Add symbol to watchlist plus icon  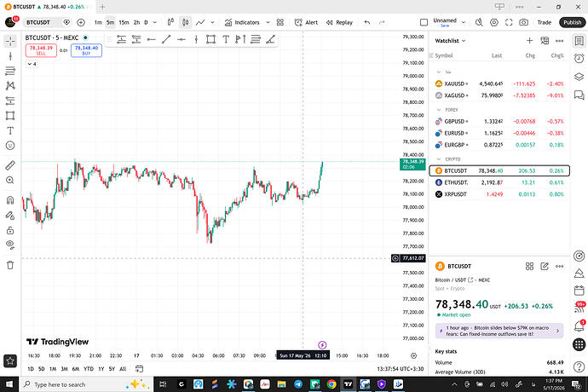(x=529, y=41)
